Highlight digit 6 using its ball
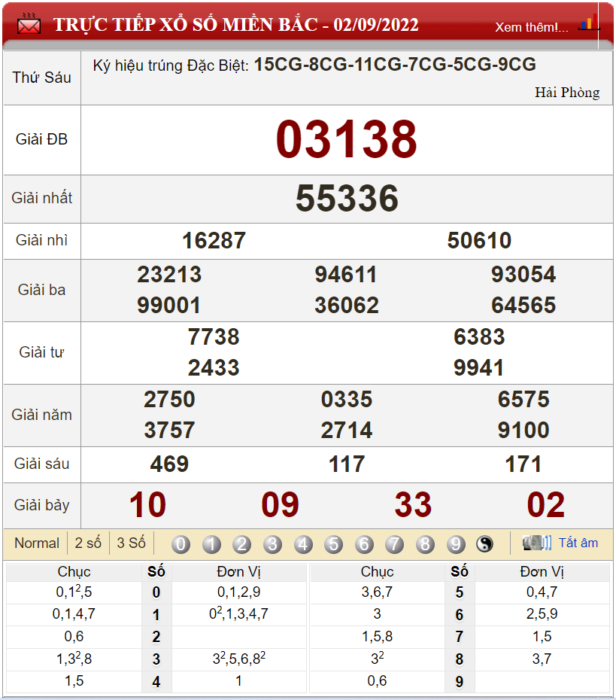616x700 pixels. pyautogui.click(x=364, y=544)
